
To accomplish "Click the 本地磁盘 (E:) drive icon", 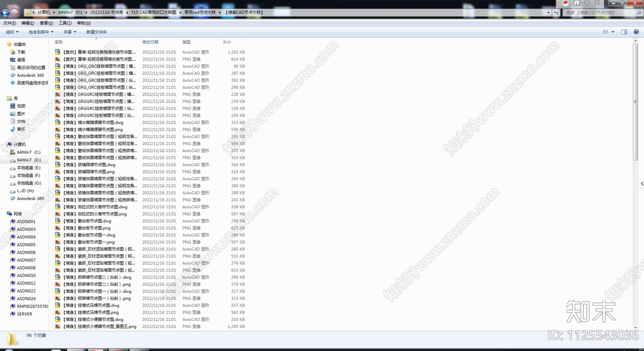I will pos(13,168).
